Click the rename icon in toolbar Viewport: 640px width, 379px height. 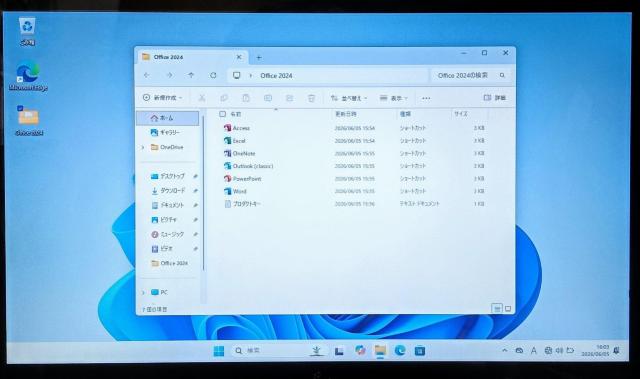click(268, 98)
